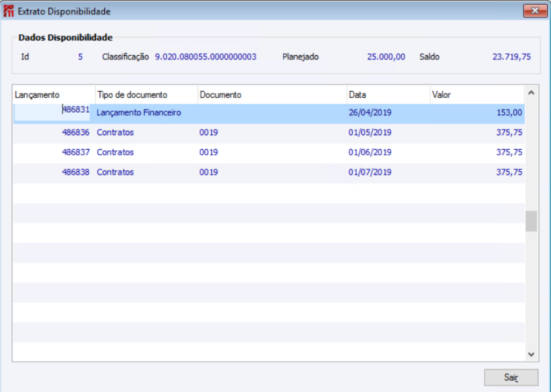The width and height of the screenshot is (551, 392).
Task: Click the Planejado label
Action: click(300, 57)
